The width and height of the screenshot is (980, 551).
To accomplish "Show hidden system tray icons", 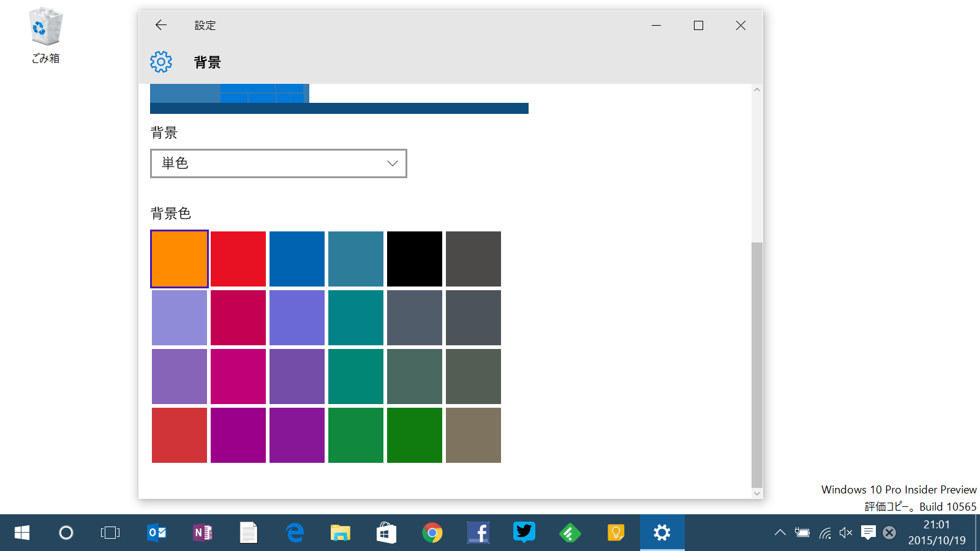I will (780, 533).
